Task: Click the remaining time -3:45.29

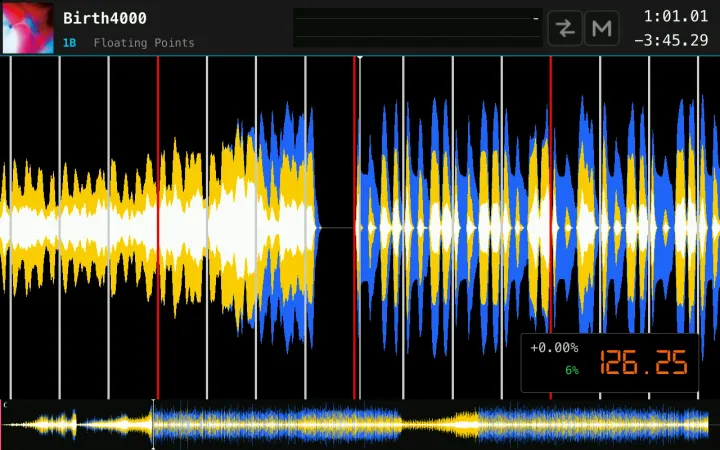Action: (671, 40)
